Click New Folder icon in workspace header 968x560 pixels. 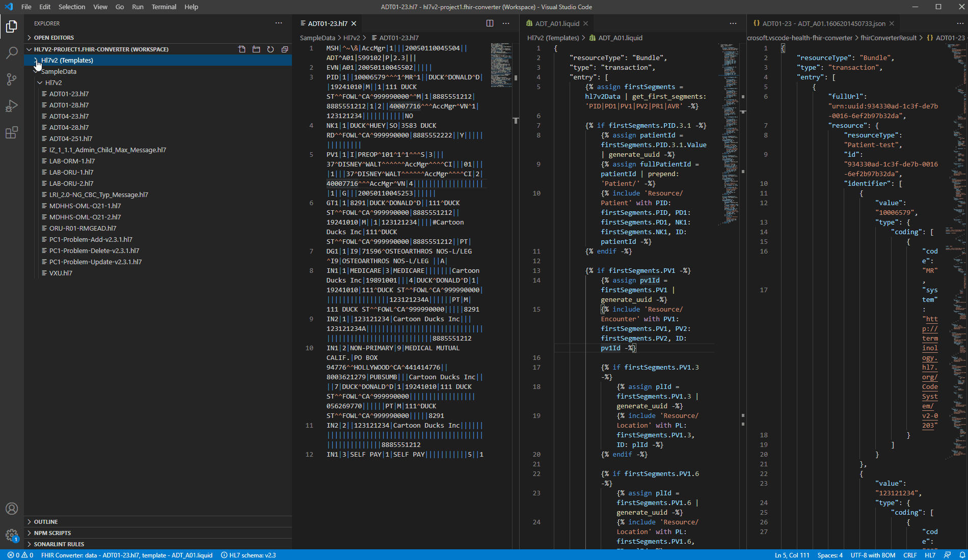(256, 49)
